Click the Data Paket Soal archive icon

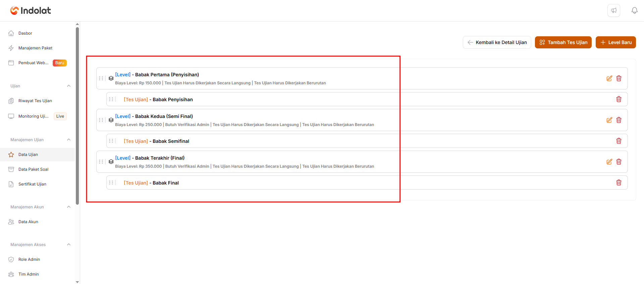[11, 169]
